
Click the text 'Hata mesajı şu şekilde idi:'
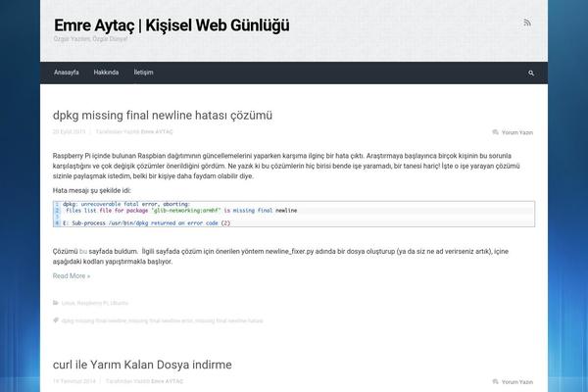tap(92, 190)
